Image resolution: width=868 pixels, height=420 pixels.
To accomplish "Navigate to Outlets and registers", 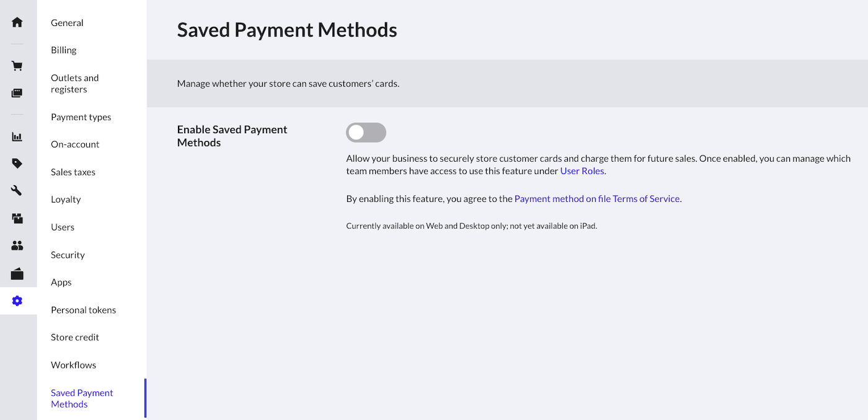I will (74, 83).
